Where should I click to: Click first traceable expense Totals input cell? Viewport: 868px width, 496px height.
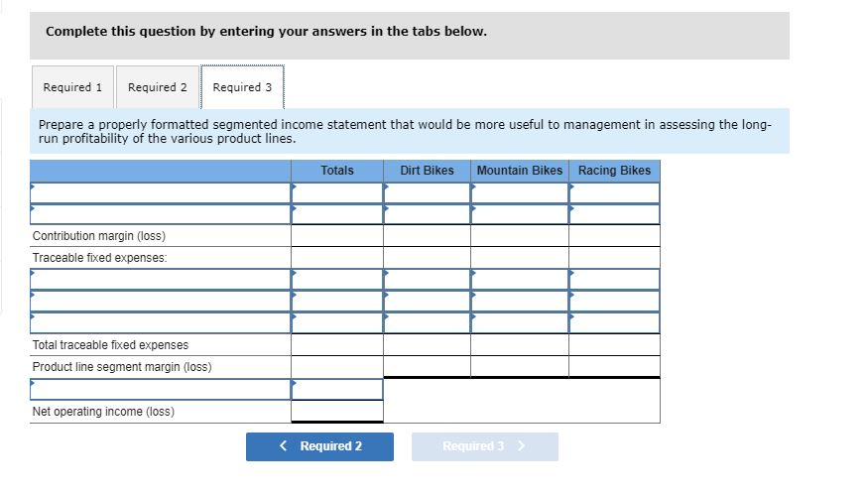click(x=337, y=280)
